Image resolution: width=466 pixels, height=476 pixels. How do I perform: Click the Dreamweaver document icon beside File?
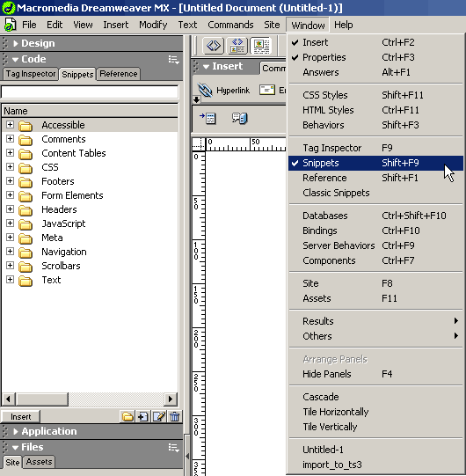click(x=10, y=25)
